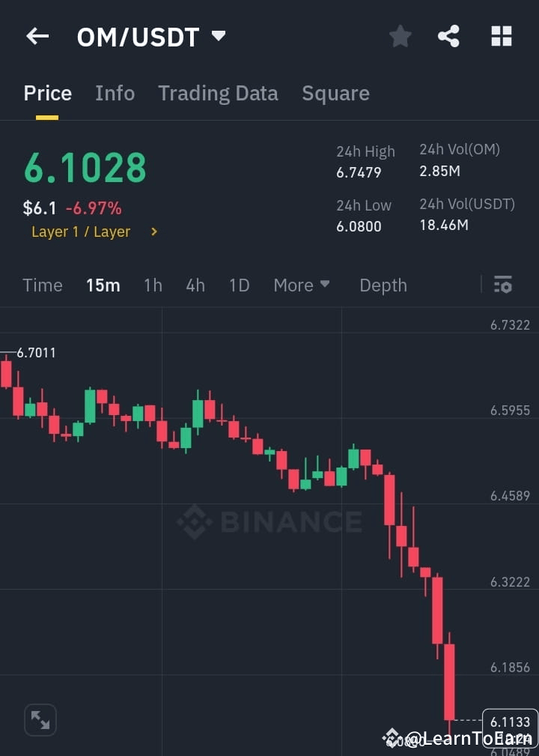The height and width of the screenshot is (756, 539).
Task: Open the Trading Data tab
Action: (x=218, y=93)
